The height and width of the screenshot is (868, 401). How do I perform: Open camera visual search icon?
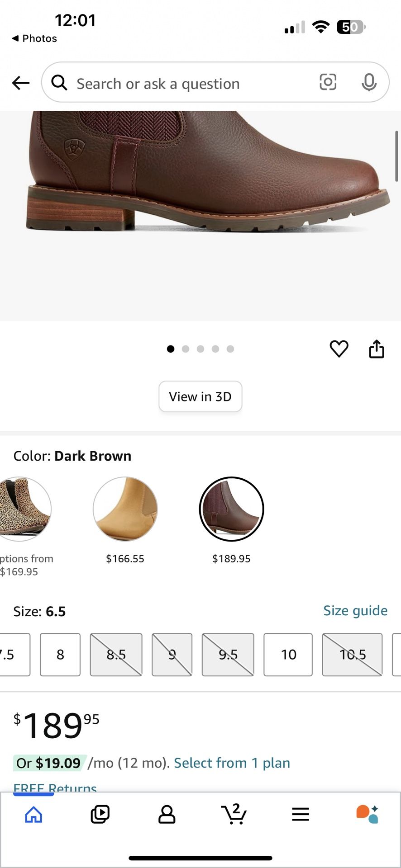[328, 82]
